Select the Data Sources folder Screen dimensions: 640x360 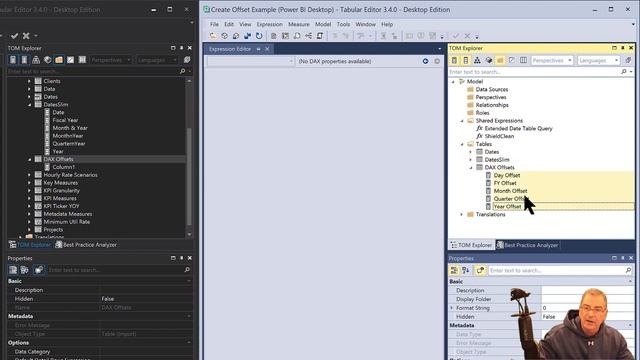[x=491, y=89]
